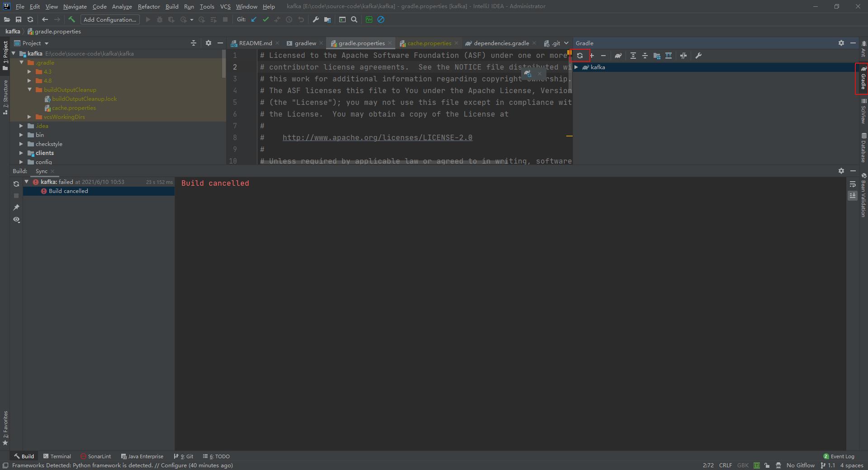Link a Gradle project with plus icon
The width and height of the screenshot is (868, 470).
point(592,56)
